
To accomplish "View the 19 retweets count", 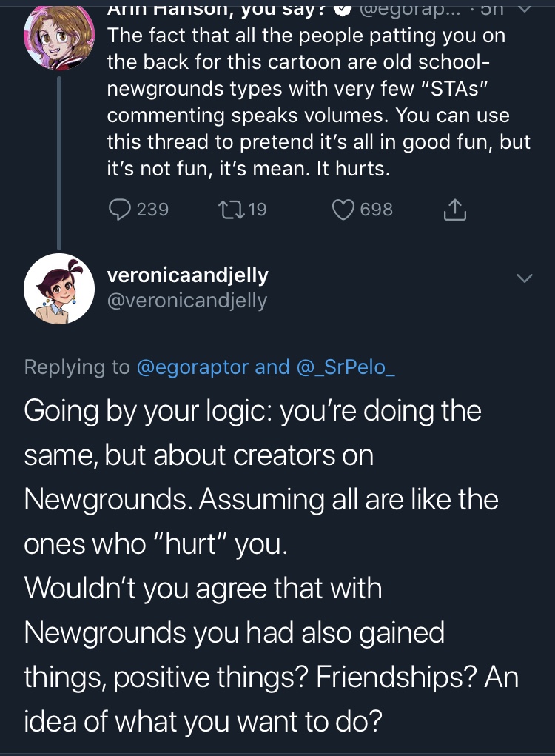I will point(258,210).
